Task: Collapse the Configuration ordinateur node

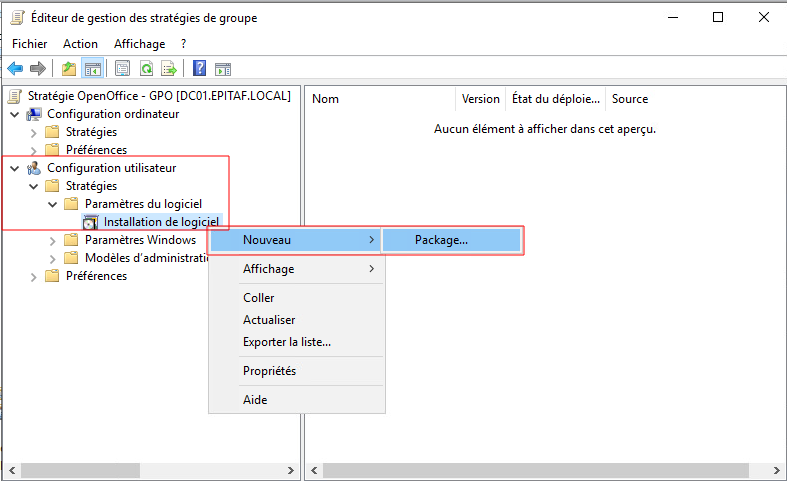Action: [x=15, y=114]
